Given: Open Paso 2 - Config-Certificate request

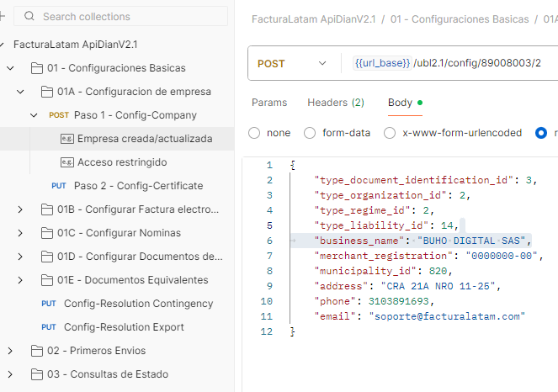Looking at the screenshot, I should click(138, 186).
